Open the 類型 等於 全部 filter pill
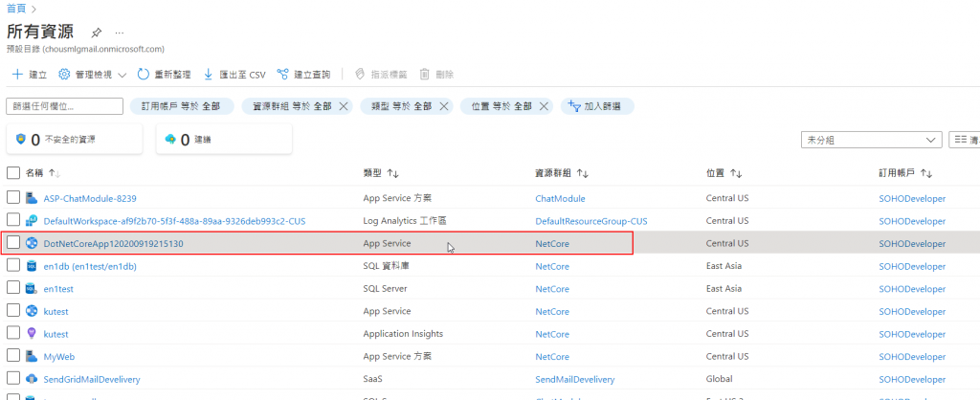The image size is (980, 400). [401, 106]
